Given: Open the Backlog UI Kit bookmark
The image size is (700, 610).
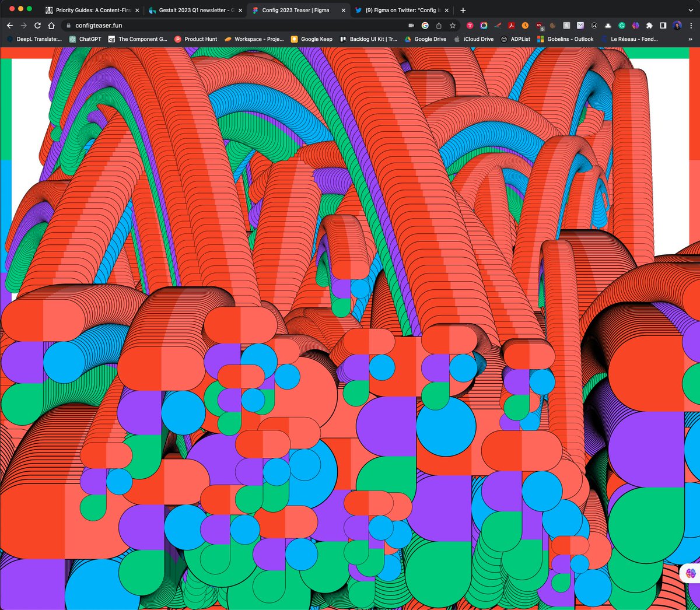Looking at the screenshot, I should (x=368, y=39).
